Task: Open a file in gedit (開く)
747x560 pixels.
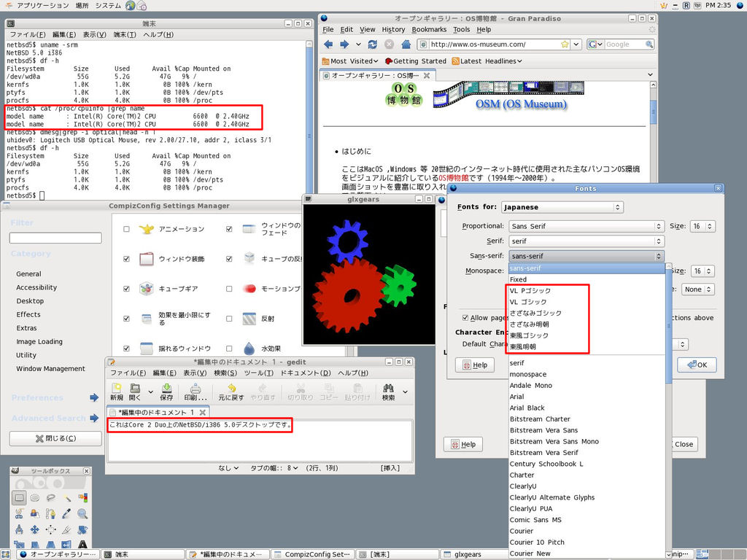Action: pos(135,392)
